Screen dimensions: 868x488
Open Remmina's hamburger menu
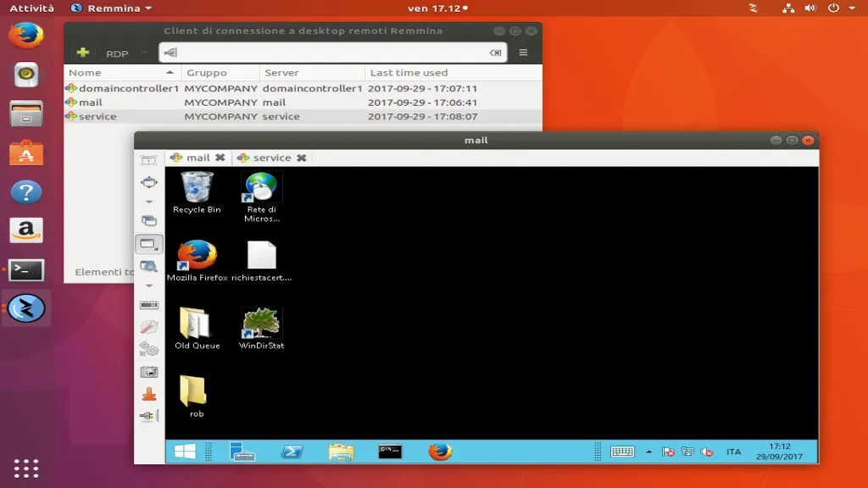tap(523, 53)
